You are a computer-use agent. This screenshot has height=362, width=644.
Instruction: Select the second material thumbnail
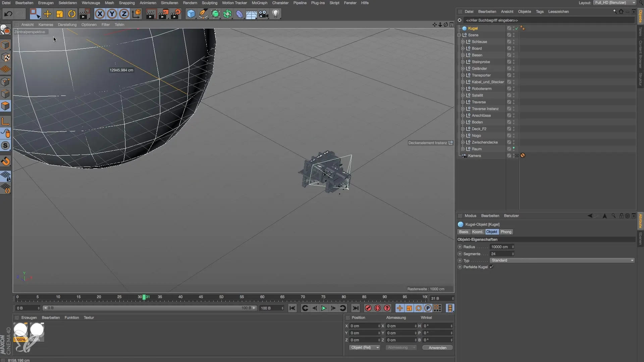click(x=37, y=332)
